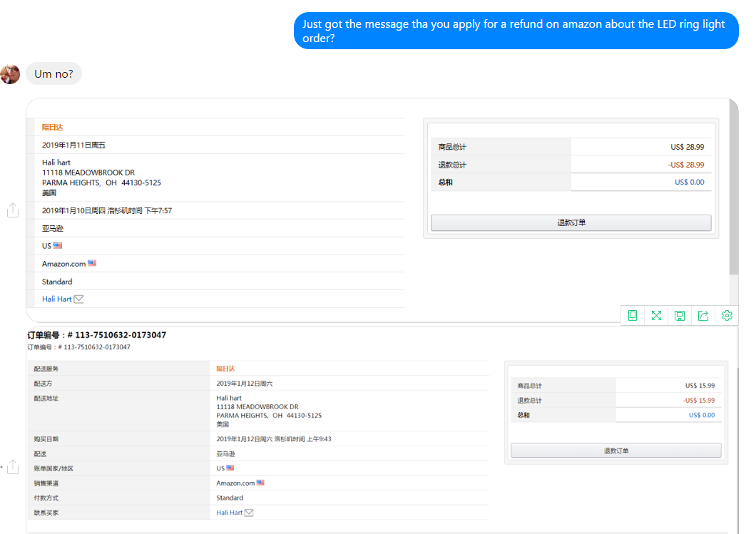Click the green fullscreen arrows icon
Screen dimensions: 756x534
click(x=656, y=315)
